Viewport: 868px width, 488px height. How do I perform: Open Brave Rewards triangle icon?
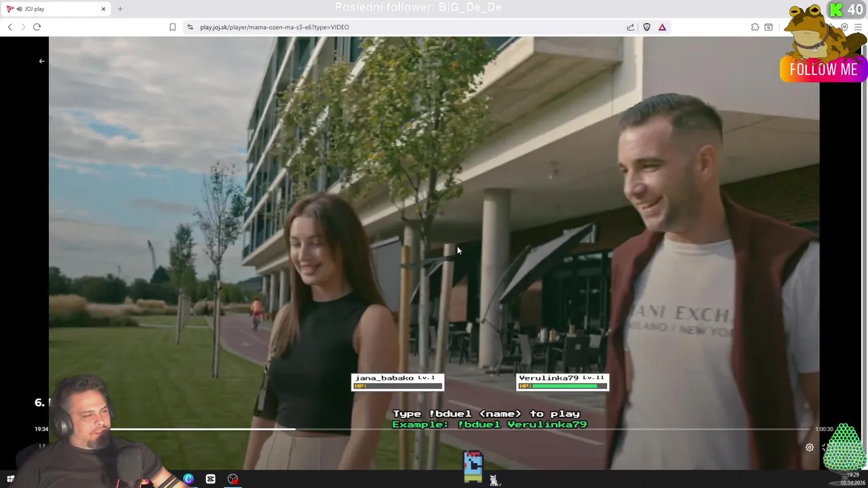coord(662,27)
